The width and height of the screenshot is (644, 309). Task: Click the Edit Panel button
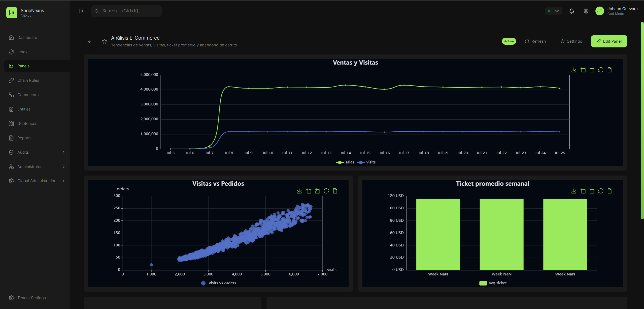609,41
